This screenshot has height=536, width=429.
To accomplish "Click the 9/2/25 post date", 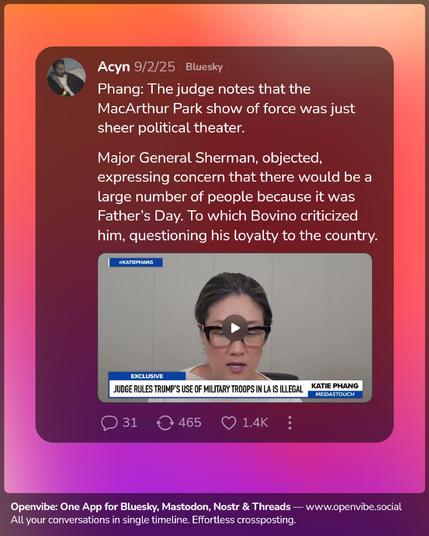I will pos(154,67).
